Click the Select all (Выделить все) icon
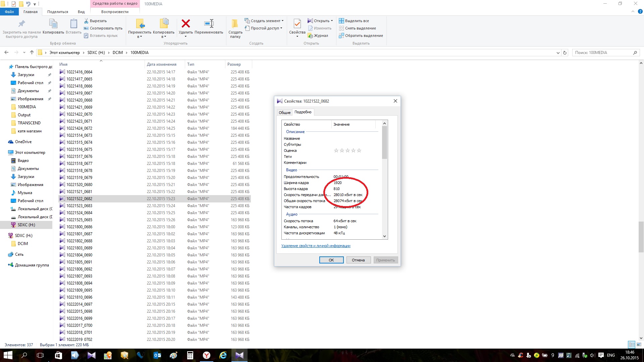644x362 pixels. 341,21
